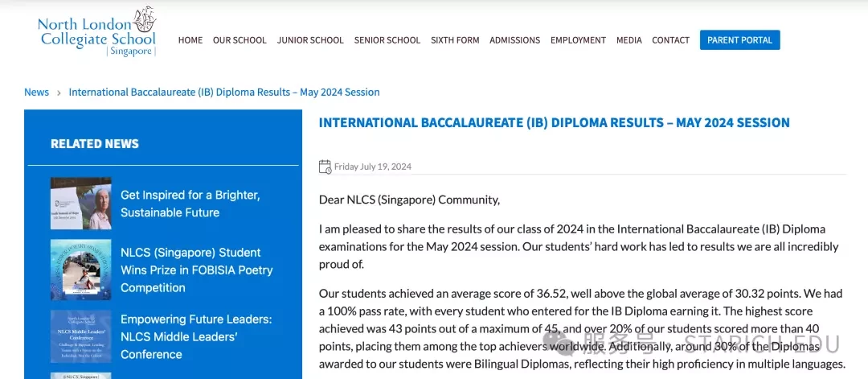Open the SIXTH FORM menu
Screen dimensions: 868x379
click(x=455, y=40)
